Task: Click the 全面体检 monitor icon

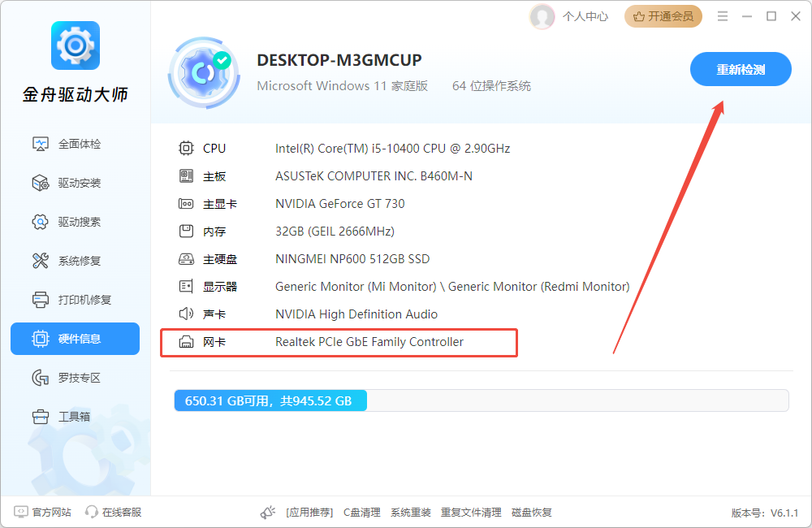Action: coord(41,144)
